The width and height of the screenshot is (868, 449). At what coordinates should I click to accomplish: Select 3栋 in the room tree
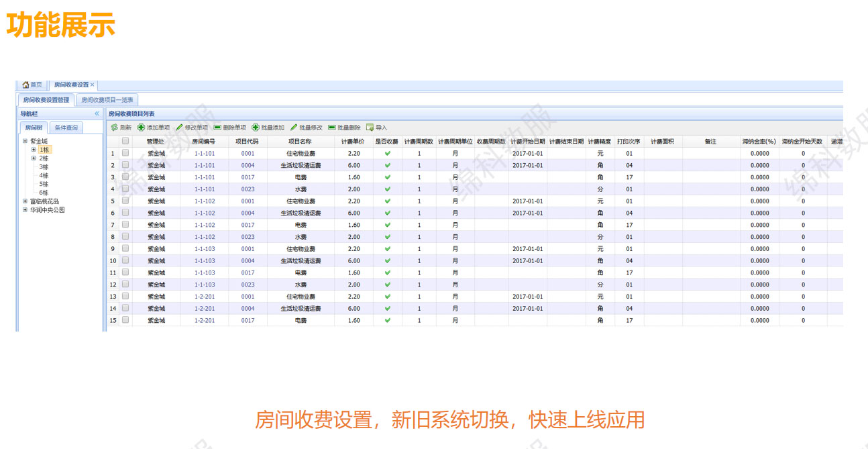coord(44,167)
